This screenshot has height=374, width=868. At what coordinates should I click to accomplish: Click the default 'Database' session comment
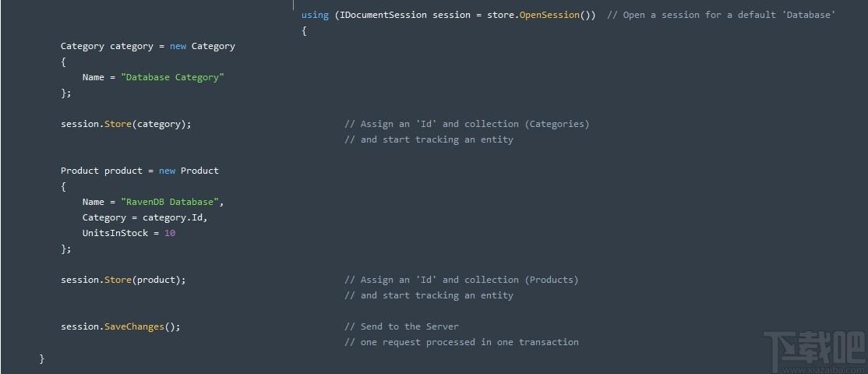pos(721,15)
